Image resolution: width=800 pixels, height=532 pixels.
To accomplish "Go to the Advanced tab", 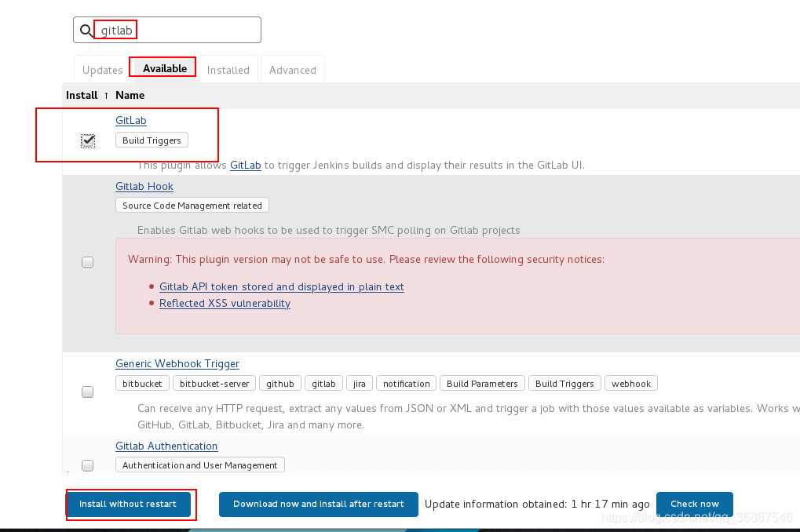I will [292, 70].
